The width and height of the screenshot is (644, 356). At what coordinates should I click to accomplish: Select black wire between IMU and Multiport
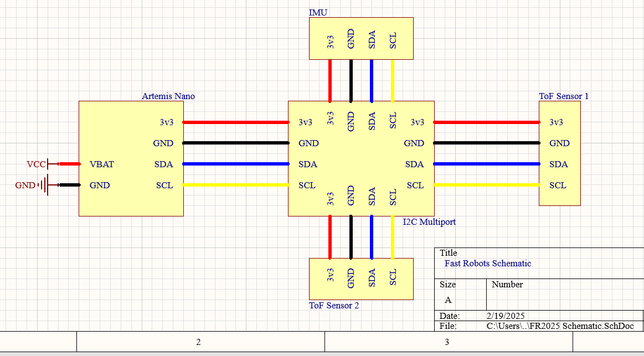(351, 80)
